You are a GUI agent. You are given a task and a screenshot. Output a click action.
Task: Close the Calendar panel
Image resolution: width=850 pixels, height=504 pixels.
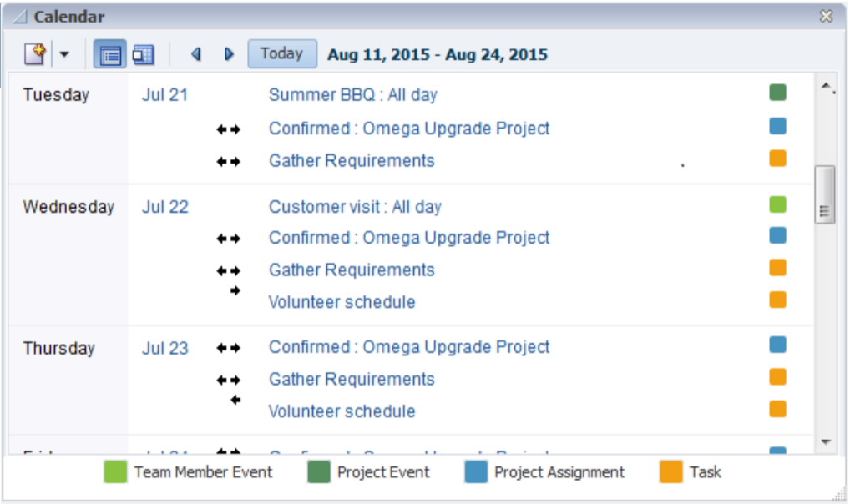coord(827,16)
